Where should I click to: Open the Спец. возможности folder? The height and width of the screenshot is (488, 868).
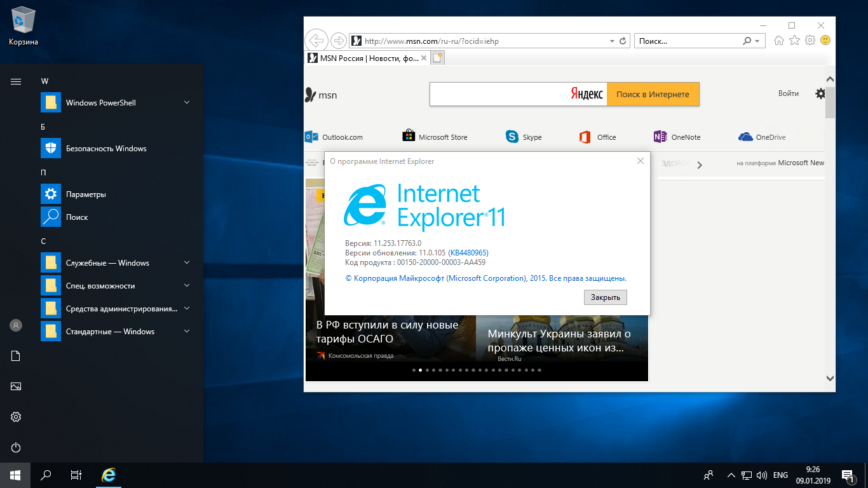[x=116, y=286]
